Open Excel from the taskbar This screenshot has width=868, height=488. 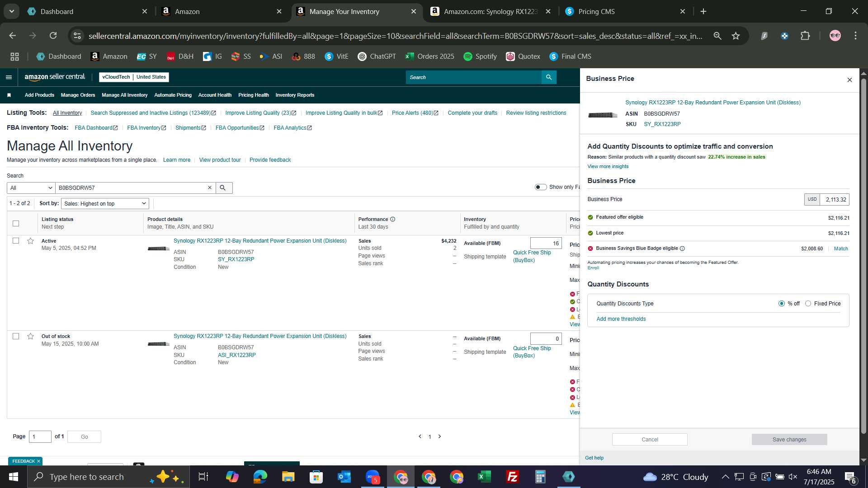(x=484, y=477)
